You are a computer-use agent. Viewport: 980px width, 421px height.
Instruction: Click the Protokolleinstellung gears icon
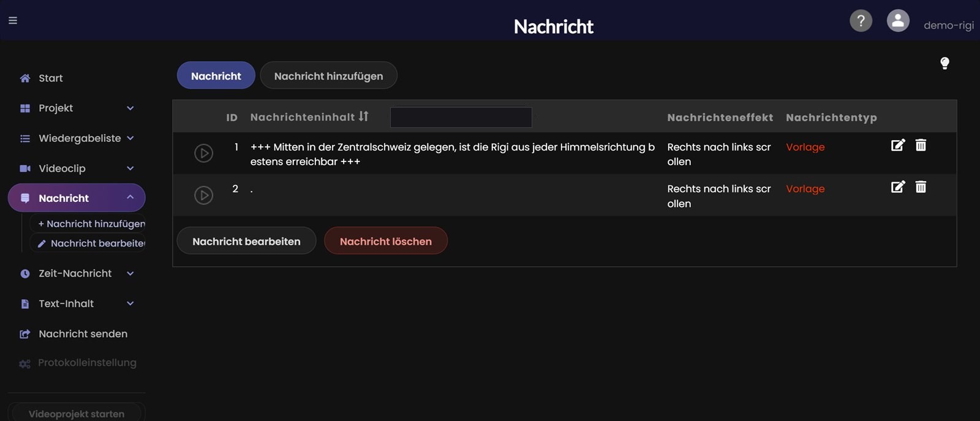click(24, 364)
